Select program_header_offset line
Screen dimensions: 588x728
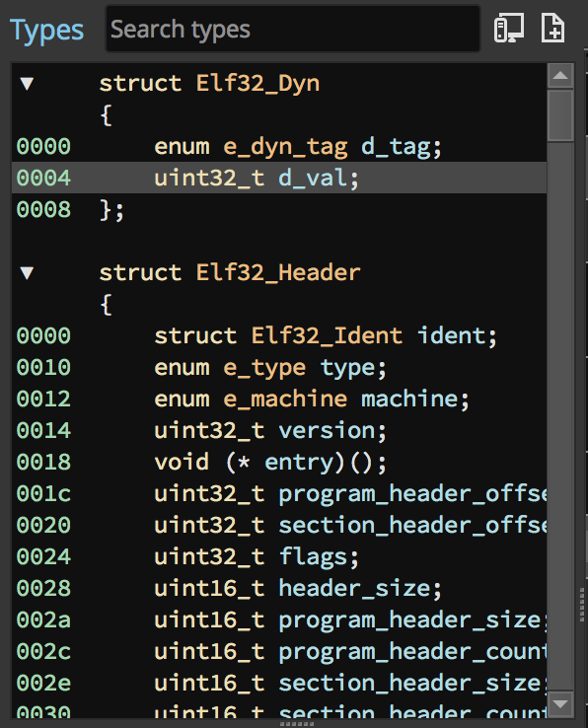pyautogui.click(x=278, y=494)
